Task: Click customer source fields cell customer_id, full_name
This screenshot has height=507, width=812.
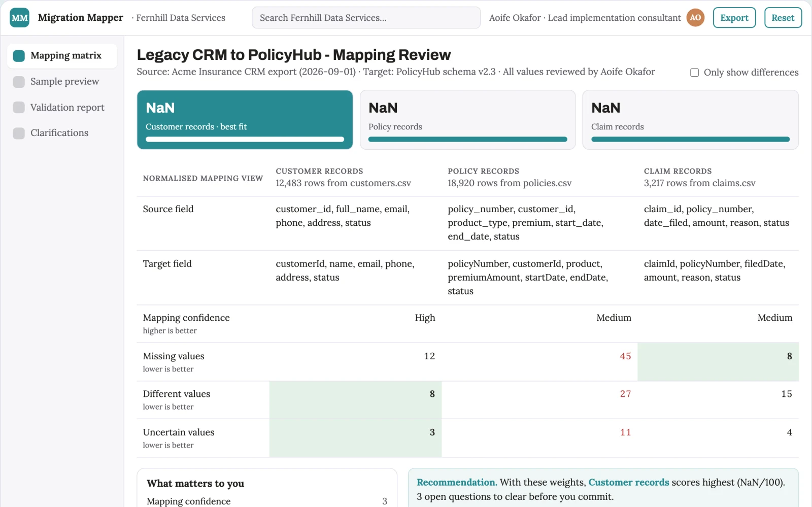Action: [355, 223]
